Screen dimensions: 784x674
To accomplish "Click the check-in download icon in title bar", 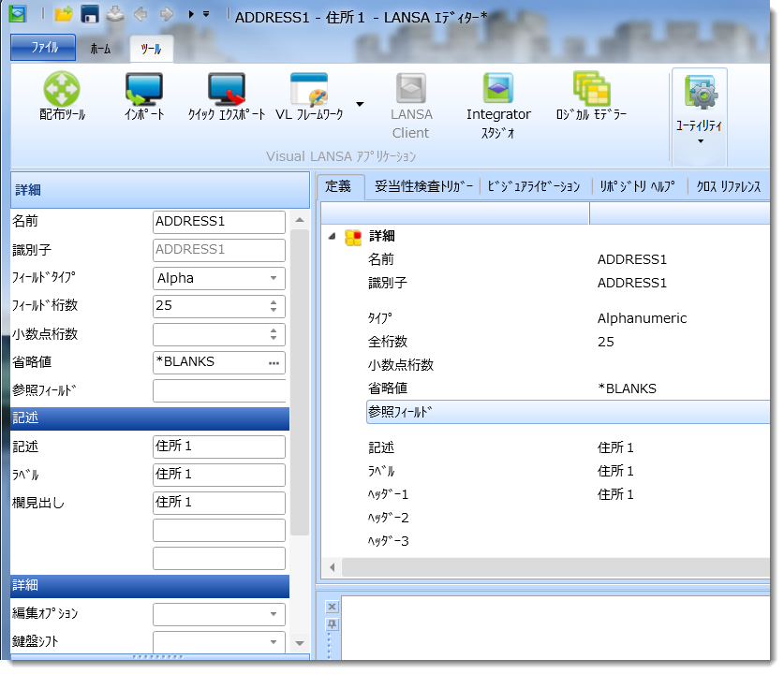I will pos(115,14).
